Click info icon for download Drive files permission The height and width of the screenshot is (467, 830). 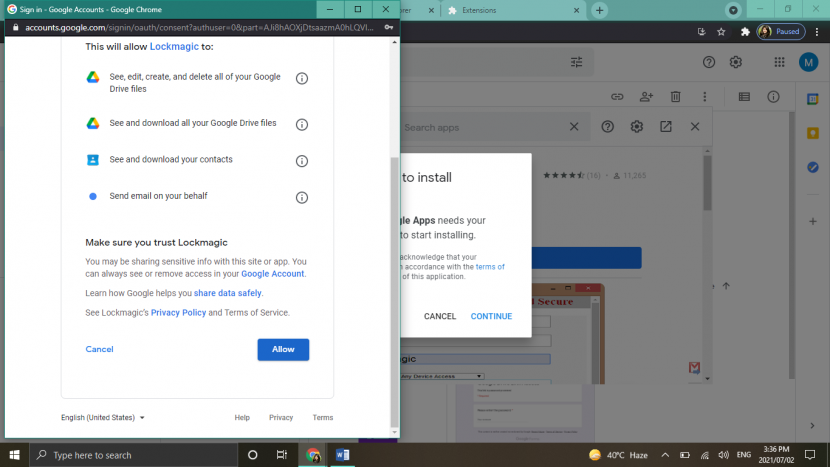302,124
